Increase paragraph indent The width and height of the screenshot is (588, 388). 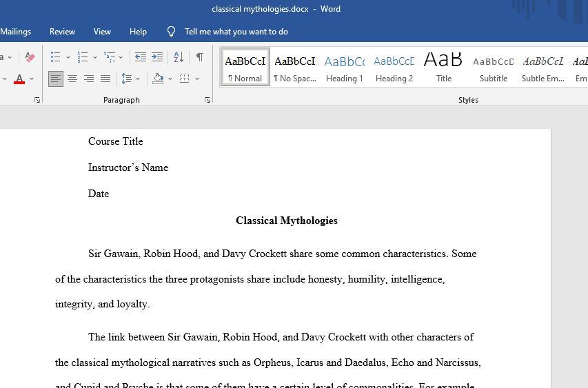(157, 57)
